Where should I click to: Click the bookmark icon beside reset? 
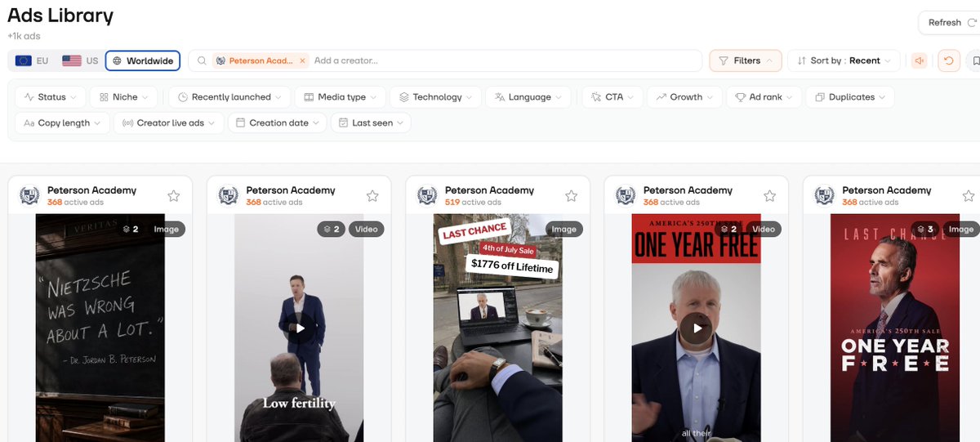click(x=974, y=60)
